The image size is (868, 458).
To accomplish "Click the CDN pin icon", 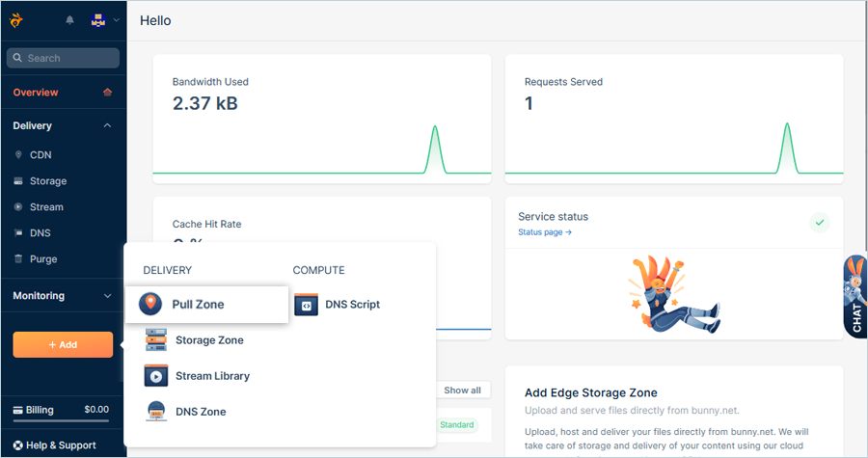I will 18,155.
